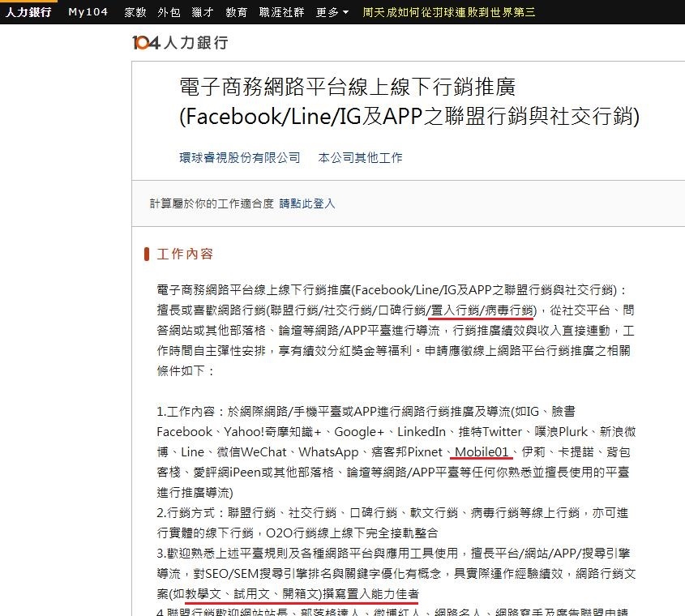Click underlined text 置入行銷/病毒行銷
This screenshot has width=685, height=616.
[482, 310]
